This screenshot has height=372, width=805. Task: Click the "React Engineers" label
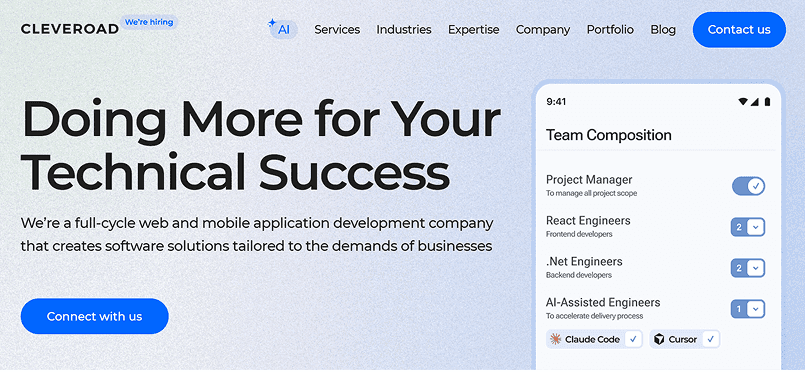coord(588,221)
